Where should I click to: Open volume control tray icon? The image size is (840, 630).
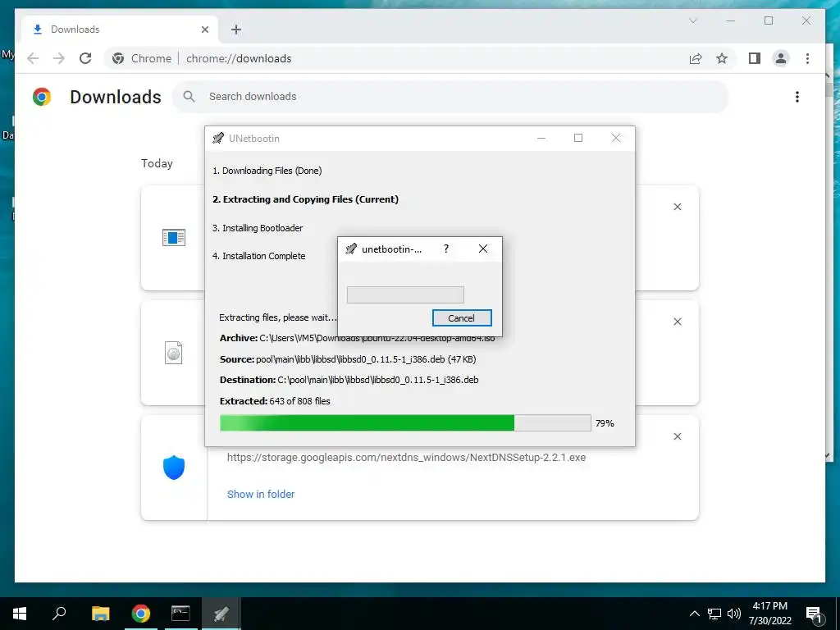click(734, 614)
